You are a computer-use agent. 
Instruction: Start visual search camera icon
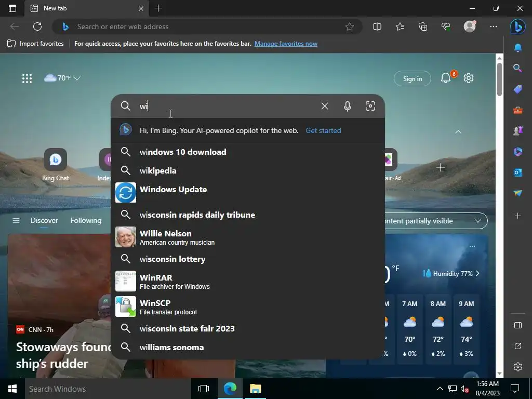[370, 106]
